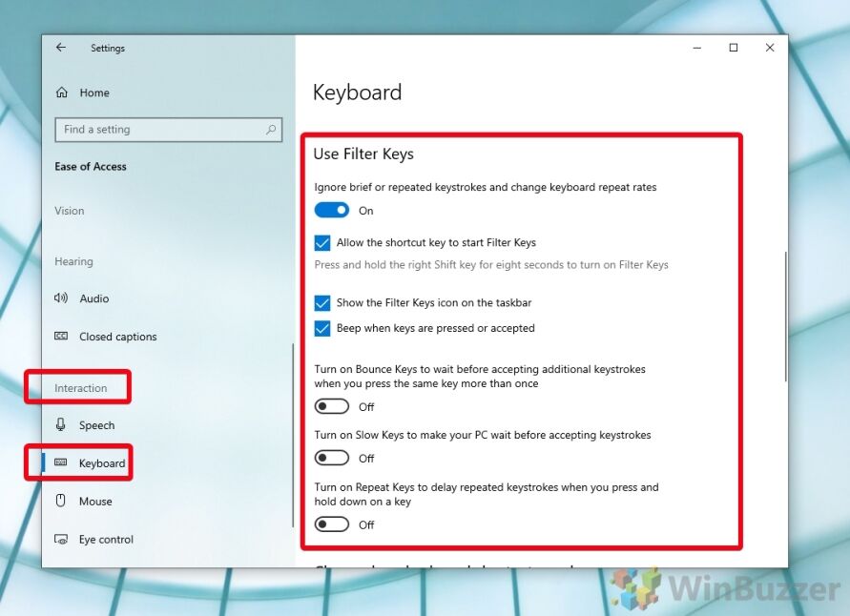Uncheck Show the Filter Keys icon on taskbar
This screenshot has width=850, height=616.
(x=322, y=303)
